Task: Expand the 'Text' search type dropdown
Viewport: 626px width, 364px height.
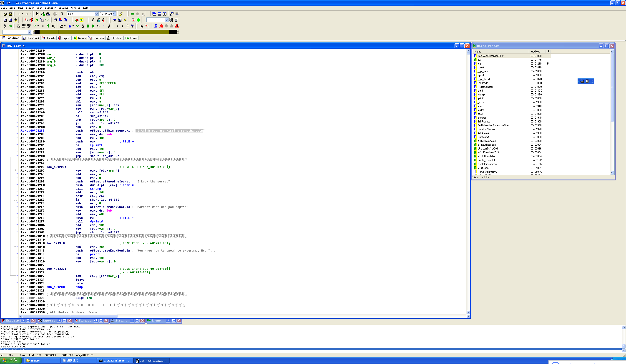Action: [x=96, y=14]
